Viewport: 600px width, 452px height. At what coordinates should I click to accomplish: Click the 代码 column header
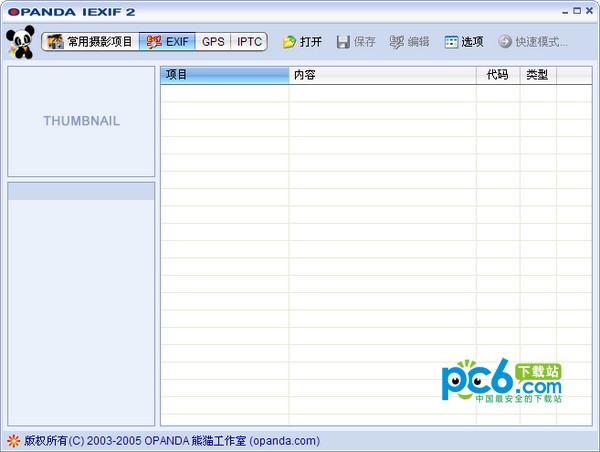498,75
